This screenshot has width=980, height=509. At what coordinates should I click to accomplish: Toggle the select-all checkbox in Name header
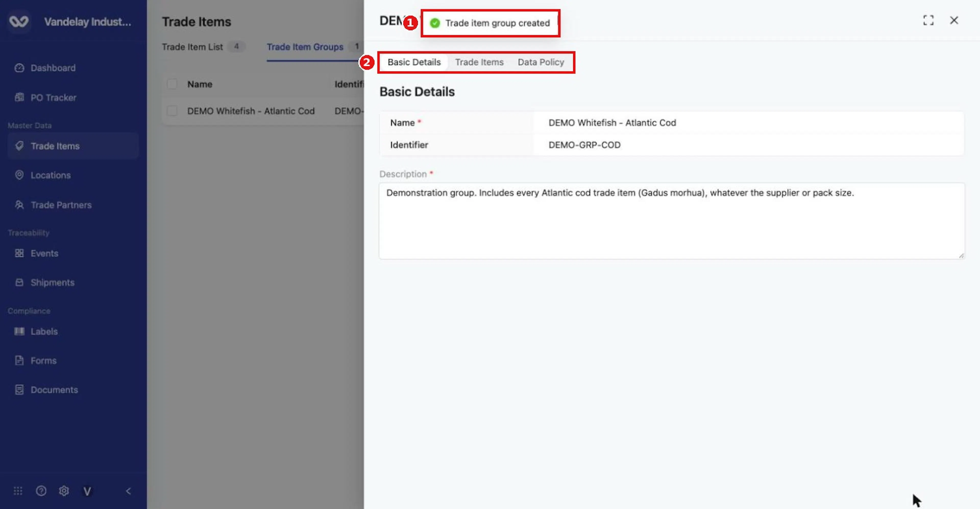(172, 84)
